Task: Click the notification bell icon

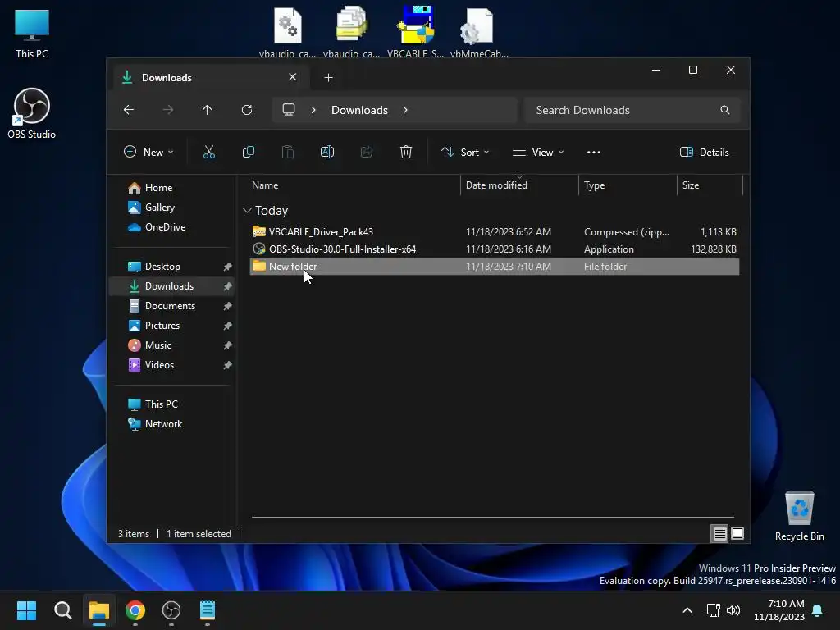Action: click(818, 610)
